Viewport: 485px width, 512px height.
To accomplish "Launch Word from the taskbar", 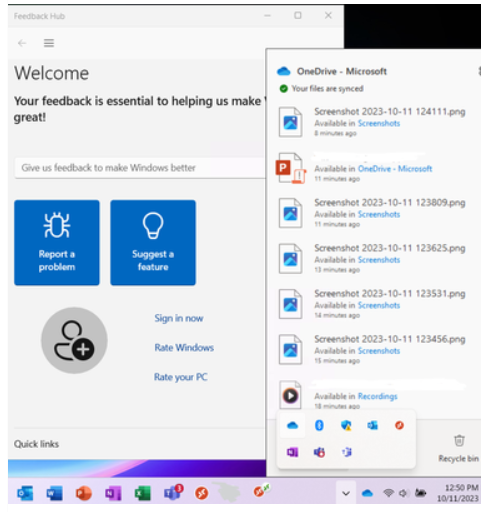I will click(x=55, y=493).
